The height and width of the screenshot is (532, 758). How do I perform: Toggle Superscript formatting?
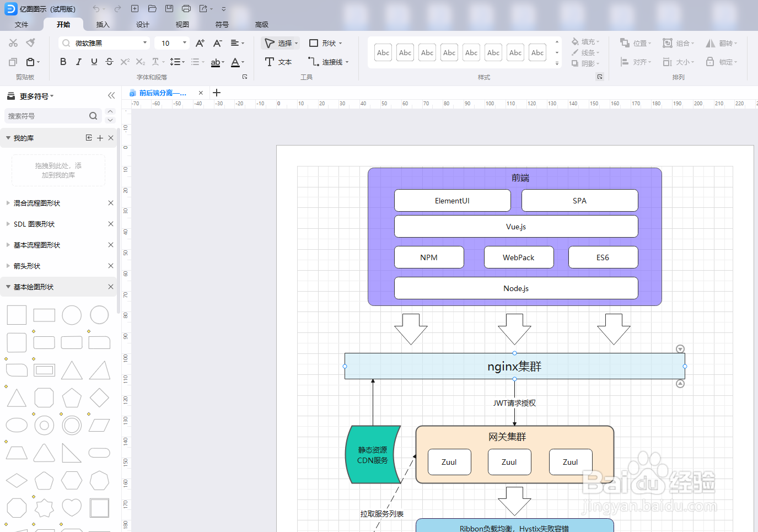pyautogui.click(x=125, y=62)
